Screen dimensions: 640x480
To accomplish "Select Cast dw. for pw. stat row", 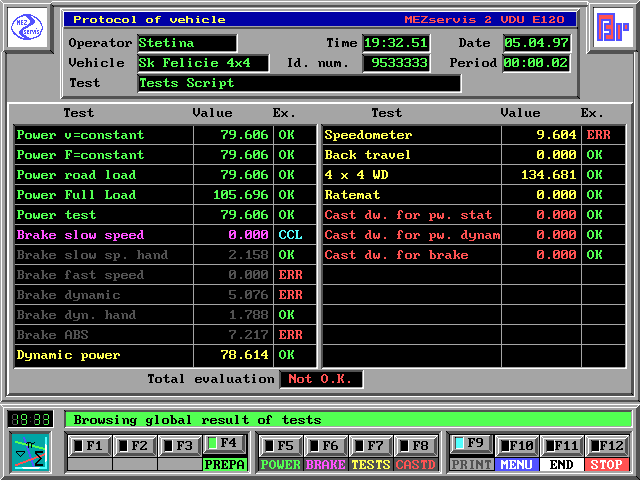I will coord(474,215).
